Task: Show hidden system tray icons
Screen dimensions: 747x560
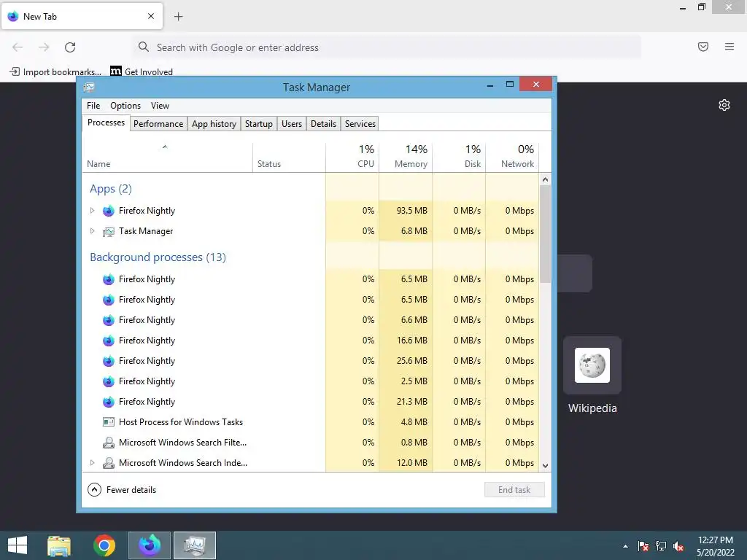Action: [625, 546]
